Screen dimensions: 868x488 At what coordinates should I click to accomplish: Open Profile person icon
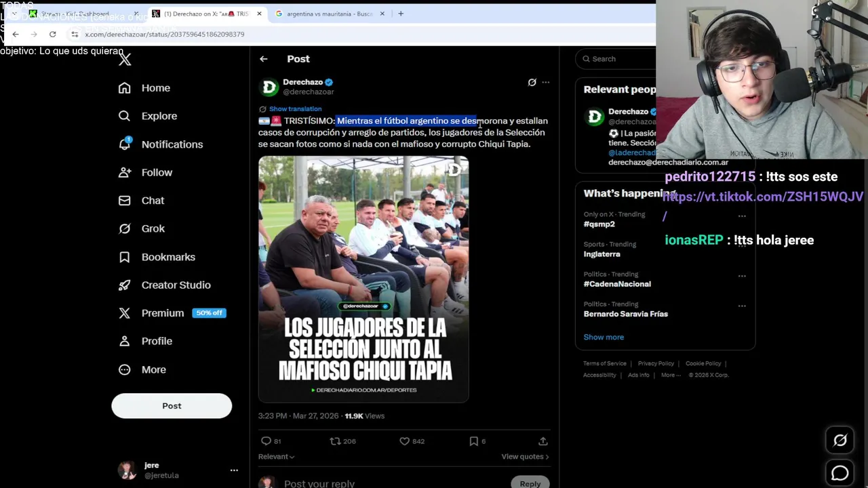click(x=124, y=341)
